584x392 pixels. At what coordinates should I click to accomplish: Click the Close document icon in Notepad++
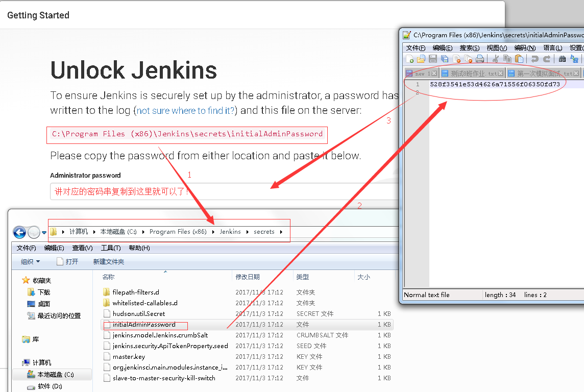456,59
